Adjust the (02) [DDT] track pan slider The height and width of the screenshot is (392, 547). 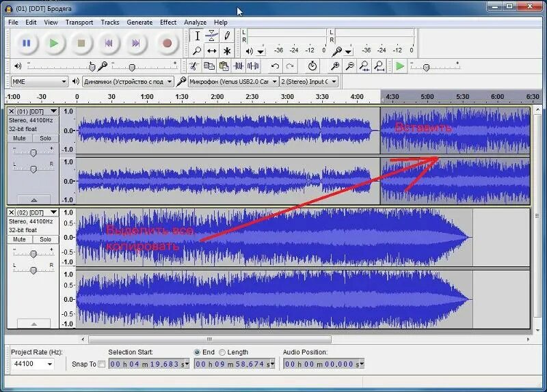[33, 270]
